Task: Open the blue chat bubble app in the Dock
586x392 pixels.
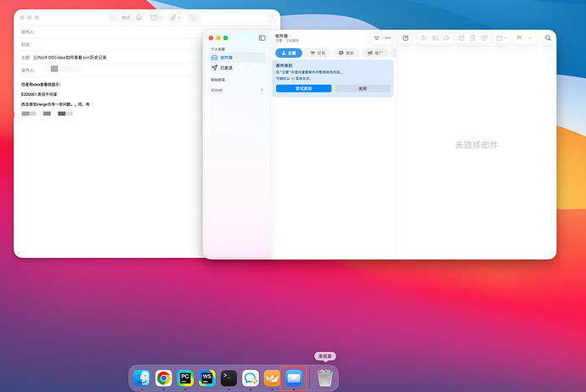Action: [x=251, y=378]
